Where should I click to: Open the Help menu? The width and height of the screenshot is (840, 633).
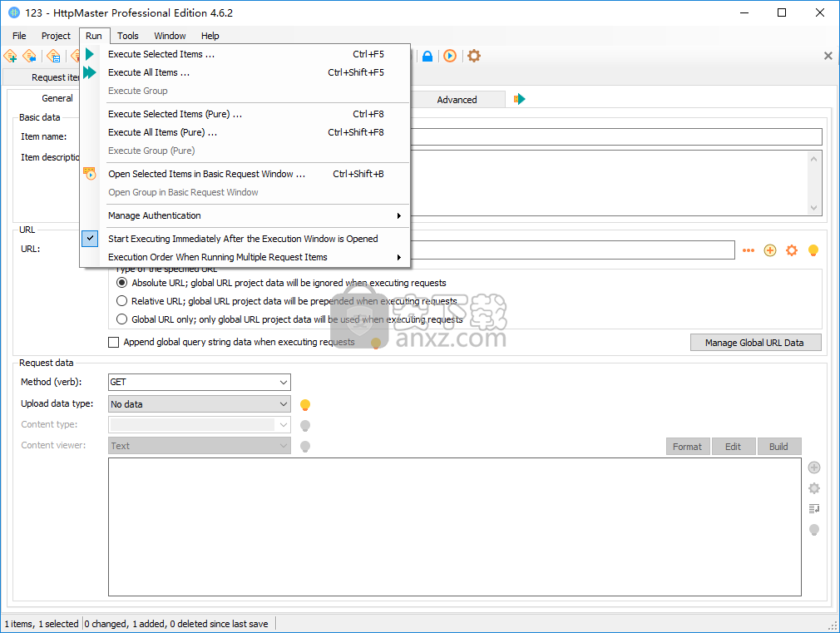pos(210,36)
